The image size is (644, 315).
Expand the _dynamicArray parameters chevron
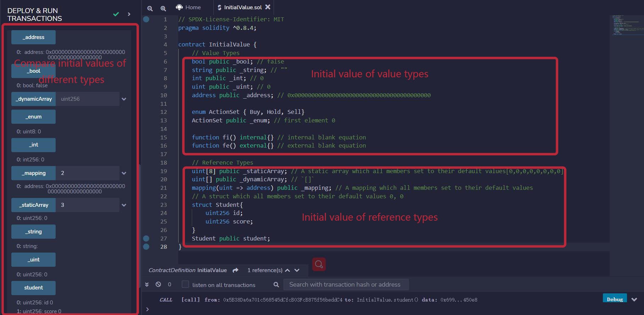tap(124, 99)
